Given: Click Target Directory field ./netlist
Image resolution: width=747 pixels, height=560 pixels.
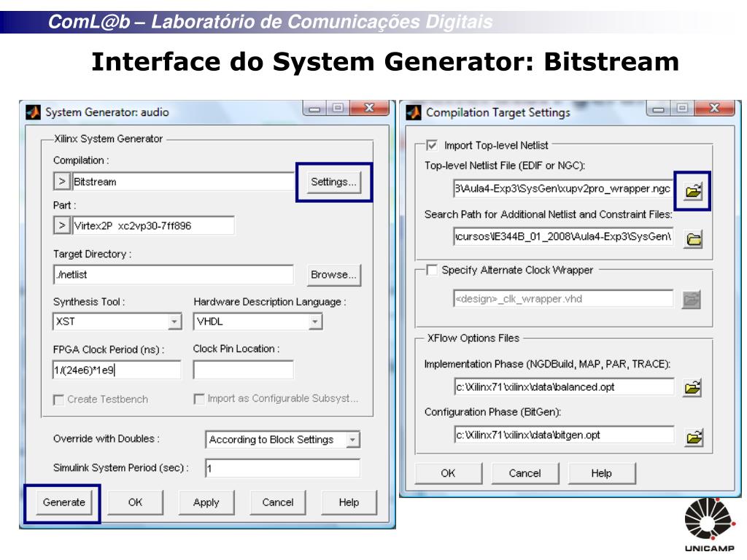Looking at the screenshot, I should click(x=174, y=275).
